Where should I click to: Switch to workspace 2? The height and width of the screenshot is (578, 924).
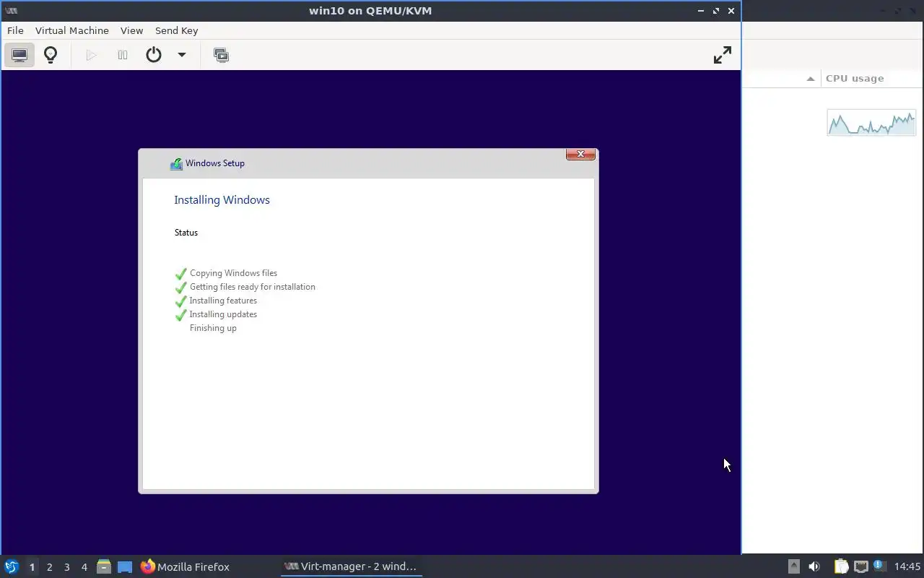(49, 567)
